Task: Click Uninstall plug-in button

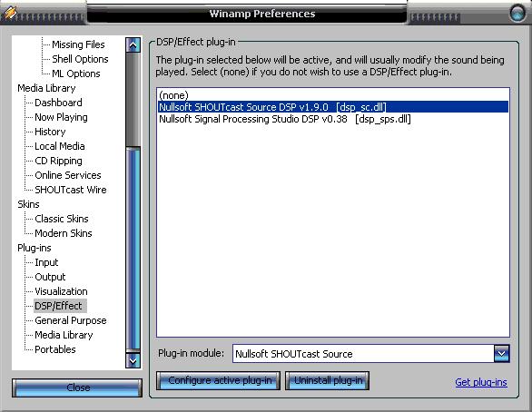Action: click(327, 380)
